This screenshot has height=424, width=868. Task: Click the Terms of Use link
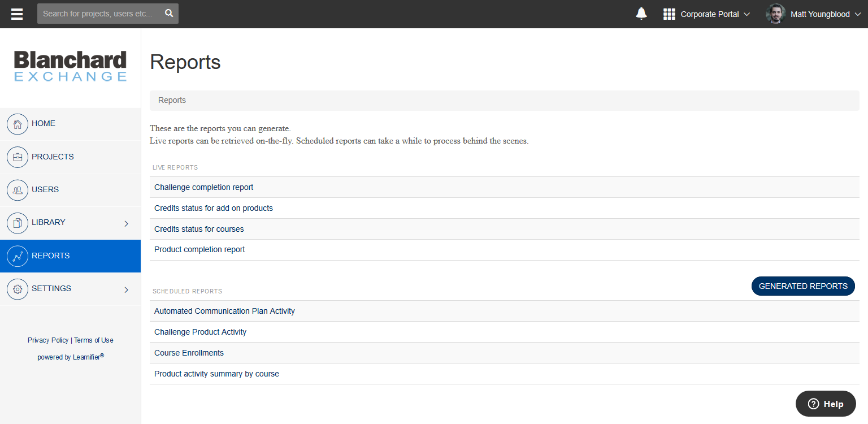coord(94,340)
